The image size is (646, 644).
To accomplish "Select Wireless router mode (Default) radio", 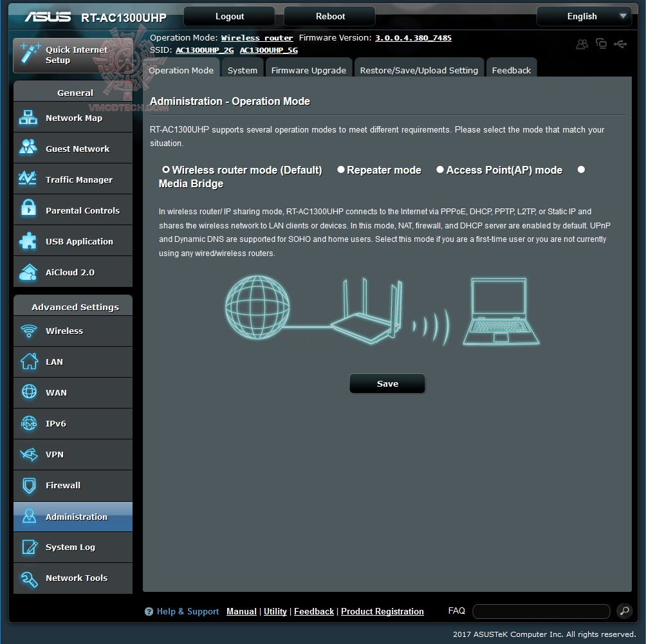I will pyautogui.click(x=165, y=169).
